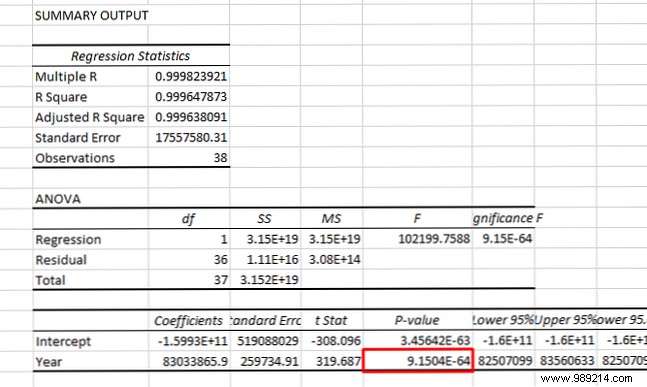Image resolution: width=647 pixels, height=387 pixels.
Task: Select the F statistic 102199.7588
Action: point(434,239)
